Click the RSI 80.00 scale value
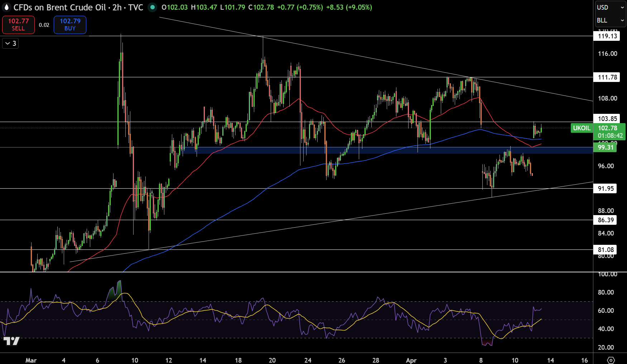This screenshot has height=364, width=627. (x=606, y=292)
